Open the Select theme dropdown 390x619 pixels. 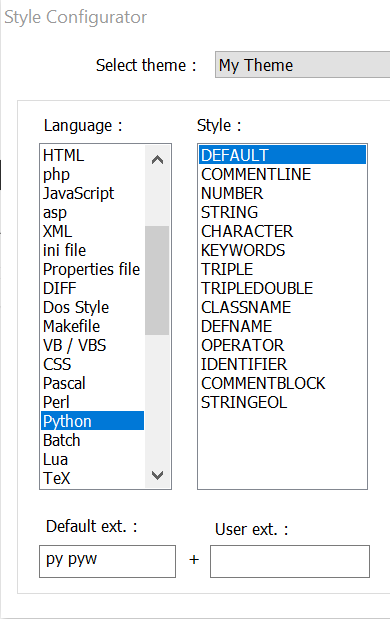(x=302, y=65)
